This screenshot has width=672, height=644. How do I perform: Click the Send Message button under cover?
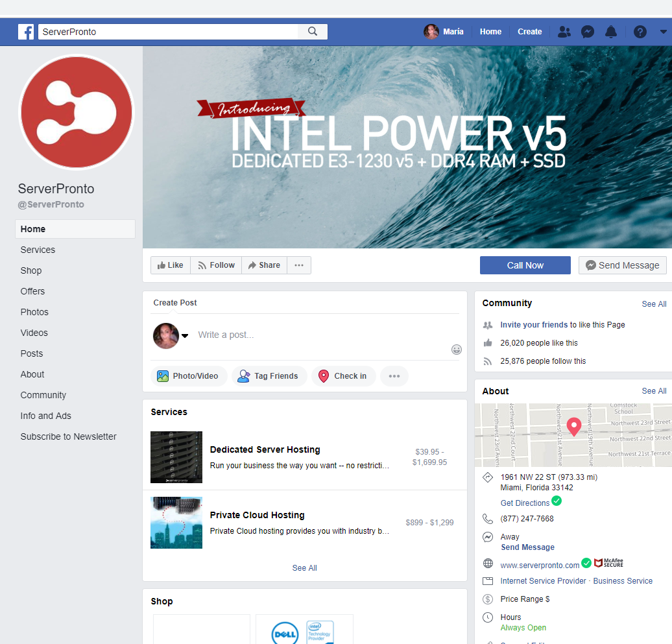(622, 265)
